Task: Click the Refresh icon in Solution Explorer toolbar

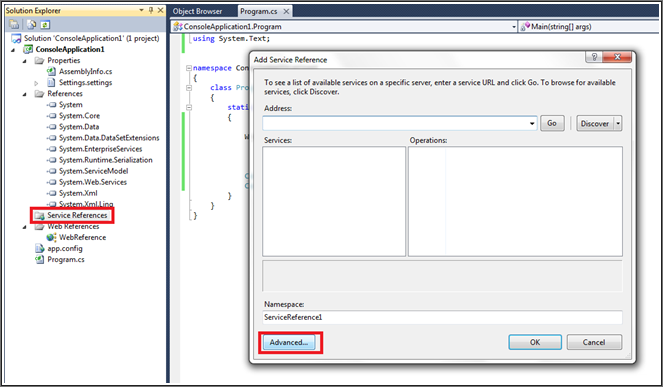Action: [x=44, y=25]
